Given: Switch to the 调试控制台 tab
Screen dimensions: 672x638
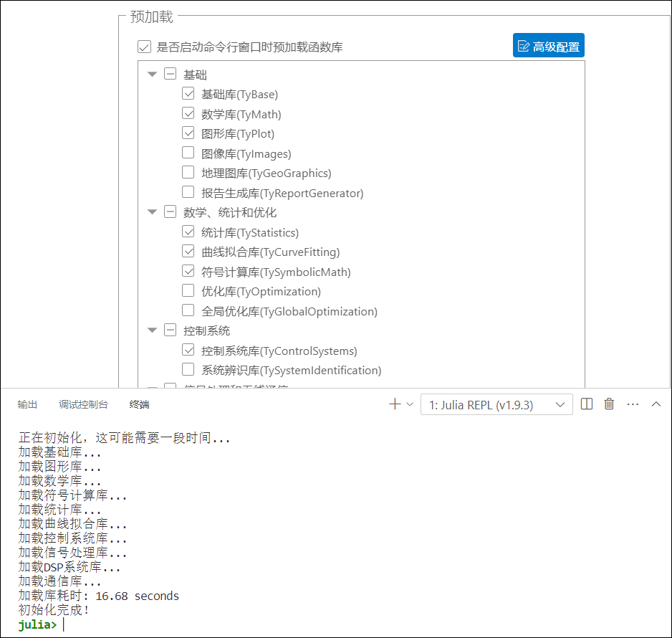Looking at the screenshot, I should pyautogui.click(x=83, y=405).
